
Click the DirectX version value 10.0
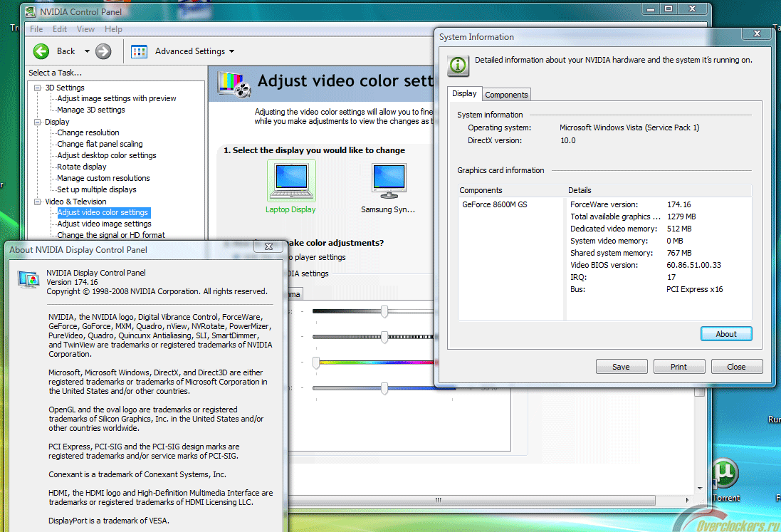(x=568, y=141)
